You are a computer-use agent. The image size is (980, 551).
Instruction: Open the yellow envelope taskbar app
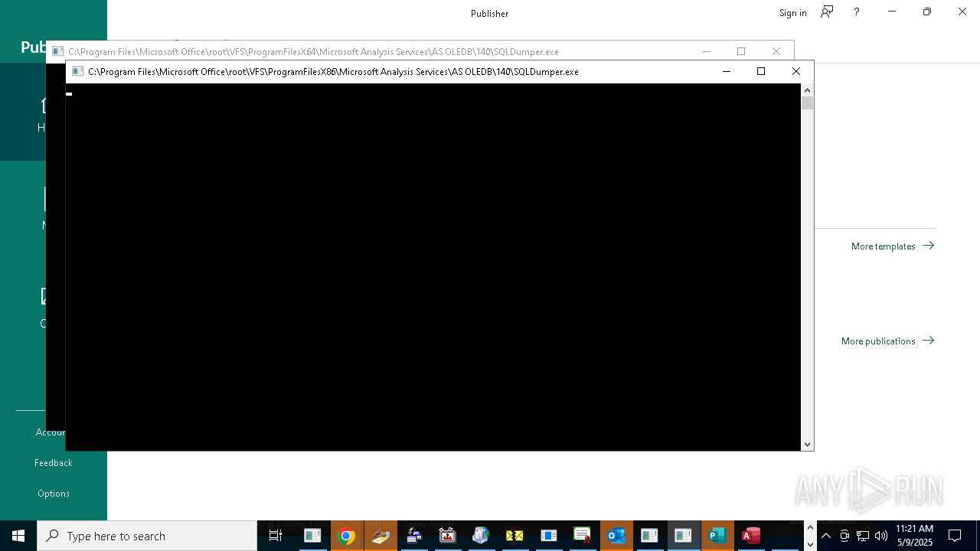click(514, 536)
